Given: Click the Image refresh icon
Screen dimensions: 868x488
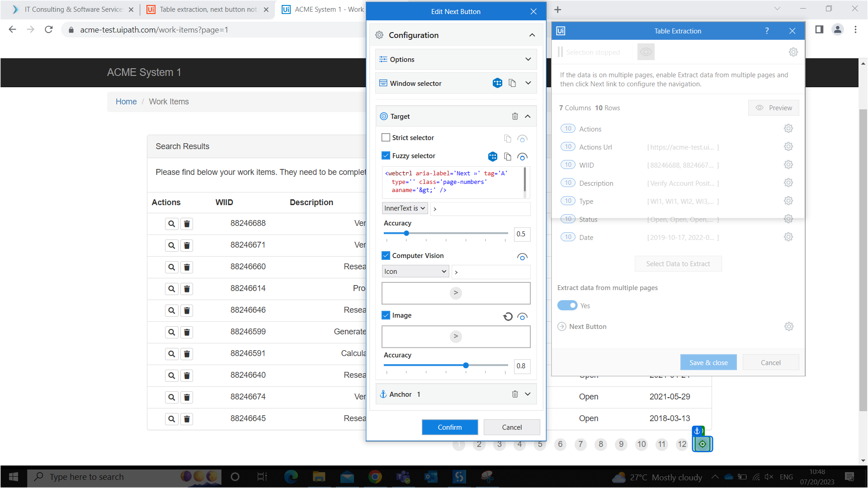Looking at the screenshot, I should pyautogui.click(x=508, y=316).
